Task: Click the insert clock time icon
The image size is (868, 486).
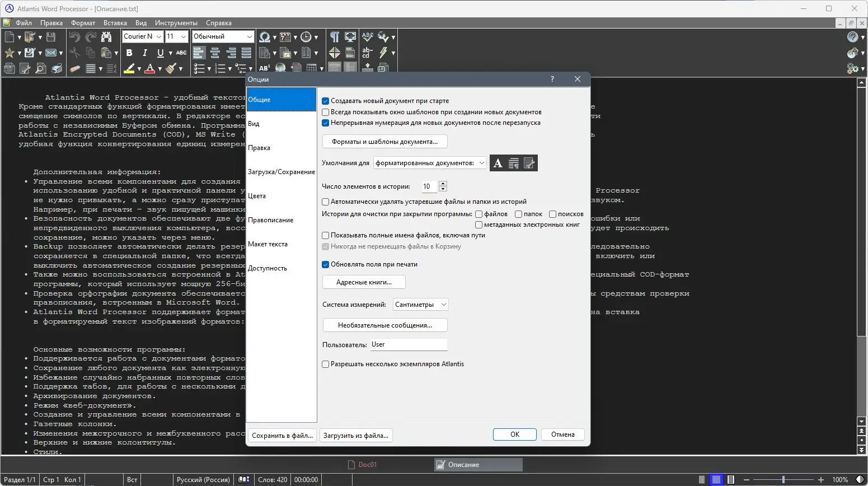Action: click(306, 37)
